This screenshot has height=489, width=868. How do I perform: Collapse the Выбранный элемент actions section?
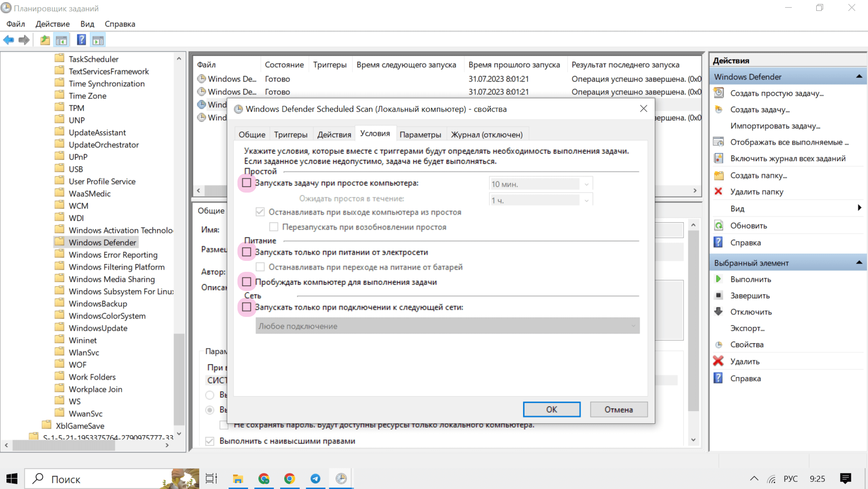pos(859,263)
